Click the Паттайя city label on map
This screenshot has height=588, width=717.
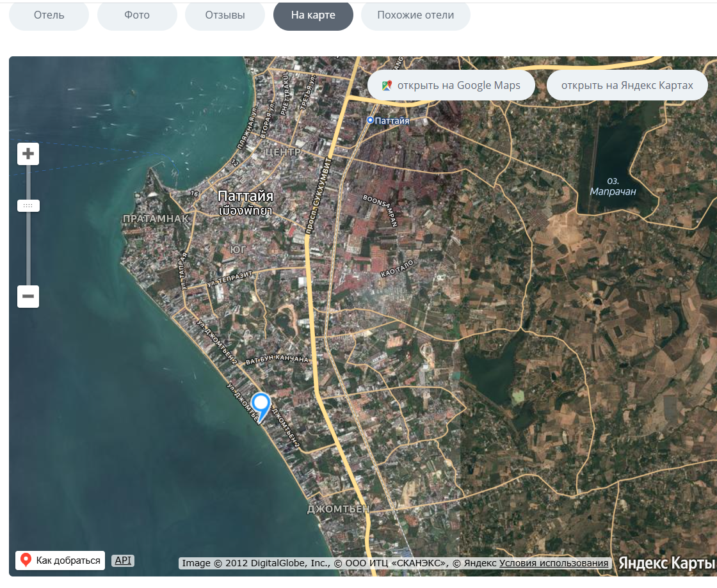point(246,196)
